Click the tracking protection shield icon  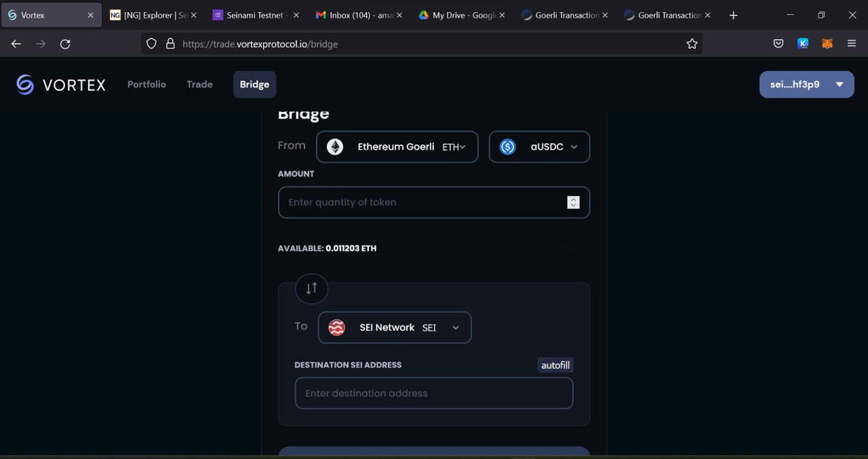pos(151,43)
